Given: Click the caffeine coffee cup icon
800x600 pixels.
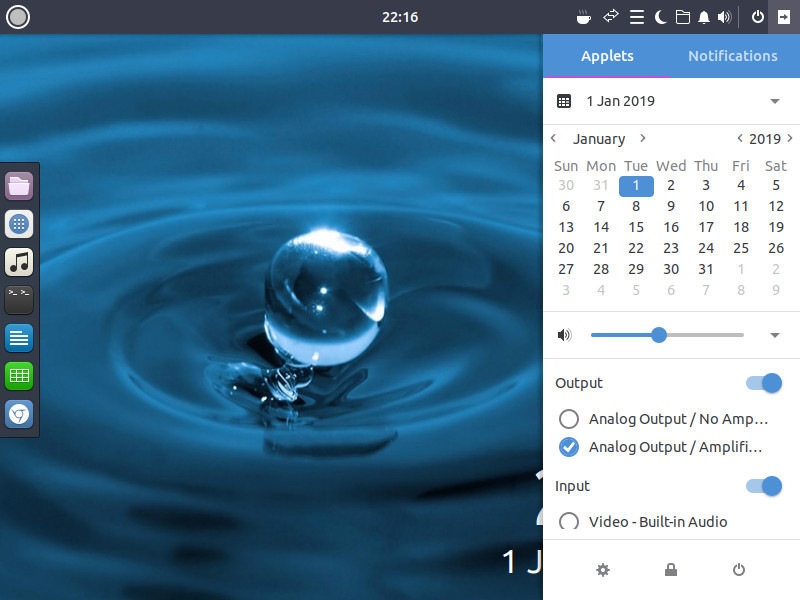Looking at the screenshot, I should [x=583, y=17].
